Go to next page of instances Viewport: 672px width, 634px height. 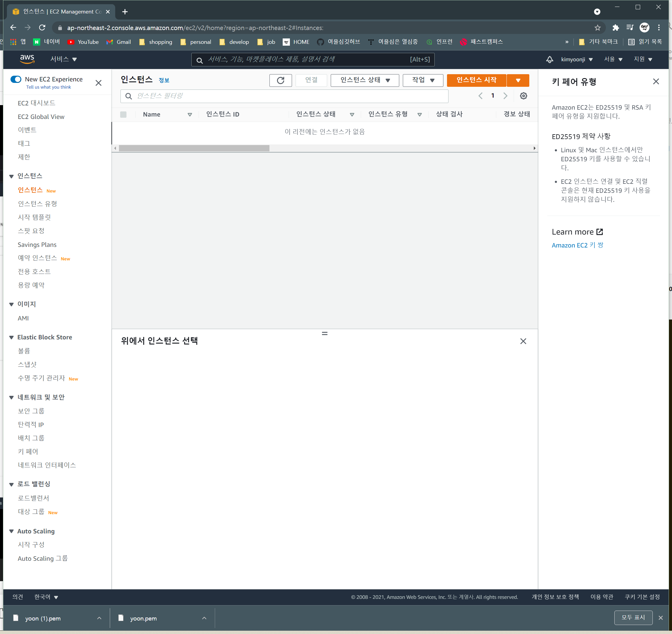tap(505, 96)
